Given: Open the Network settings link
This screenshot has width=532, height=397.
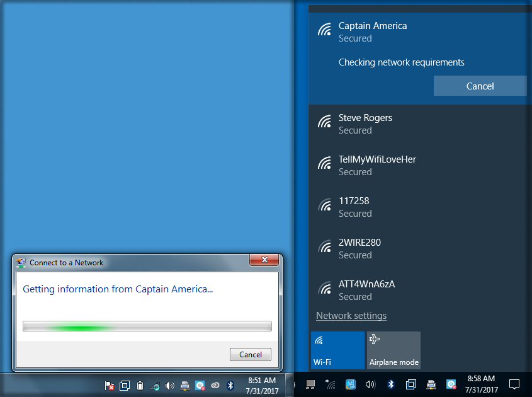Looking at the screenshot, I should pos(351,316).
